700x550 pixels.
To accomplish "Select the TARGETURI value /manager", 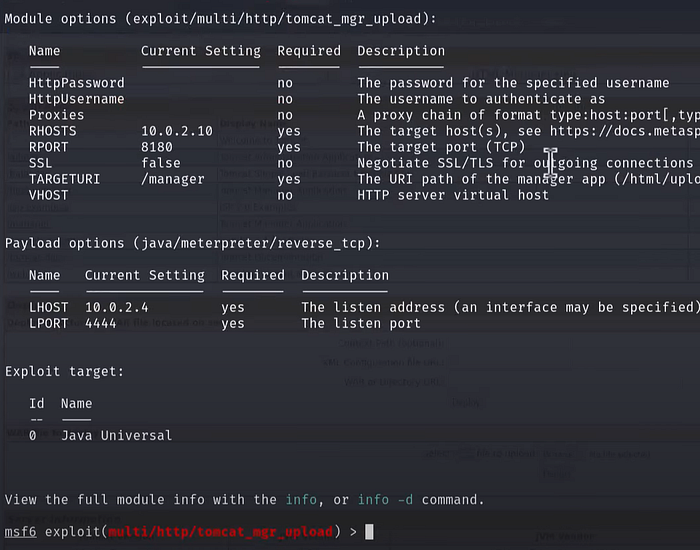I will 173,179.
